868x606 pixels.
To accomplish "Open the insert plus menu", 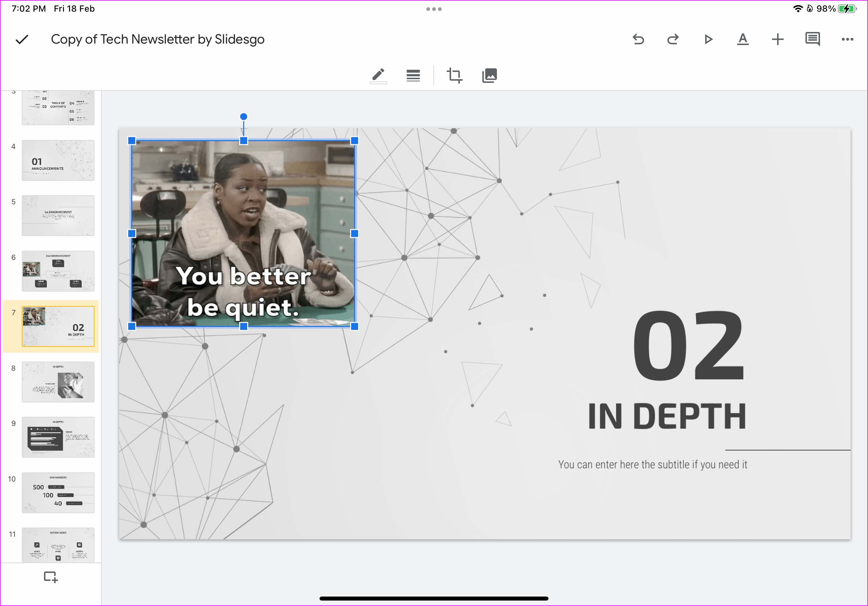I will tap(777, 39).
